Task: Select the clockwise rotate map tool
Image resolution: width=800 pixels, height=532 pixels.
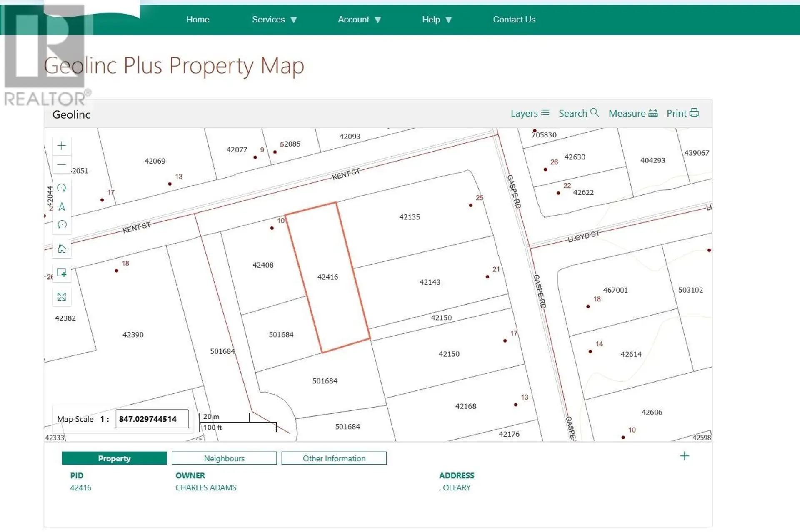Action: [62, 188]
